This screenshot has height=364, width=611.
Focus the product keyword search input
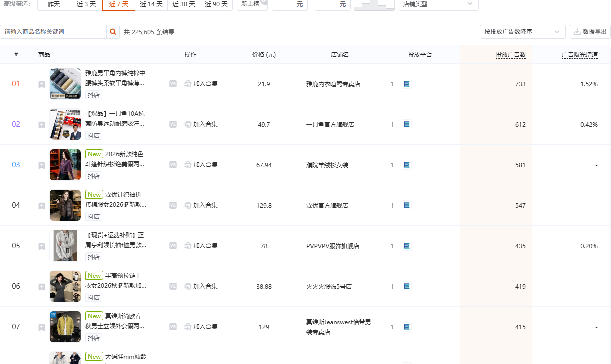click(53, 32)
